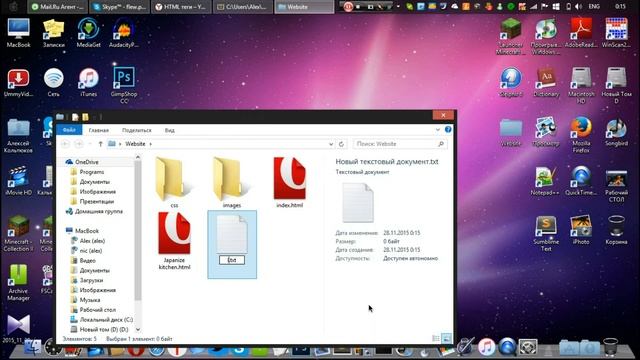This screenshot has width=640, height=360.
Task: Switch to the Skype taskbar window
Action: 120,7
